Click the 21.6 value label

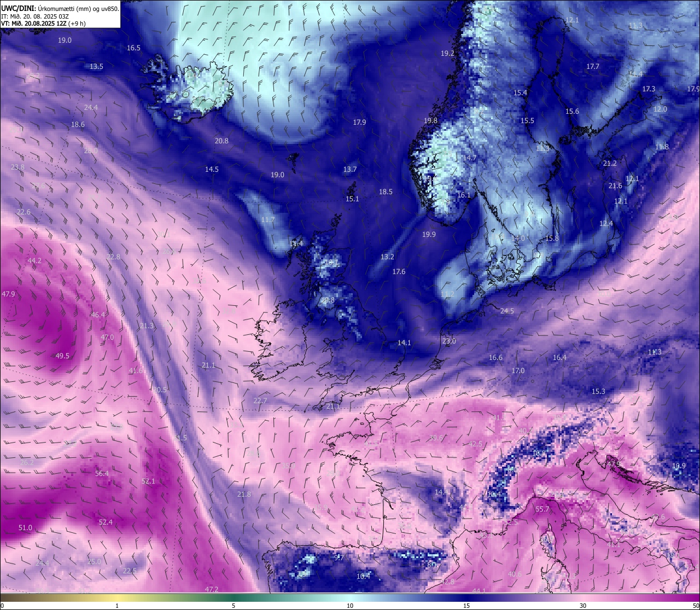(615, 186)
